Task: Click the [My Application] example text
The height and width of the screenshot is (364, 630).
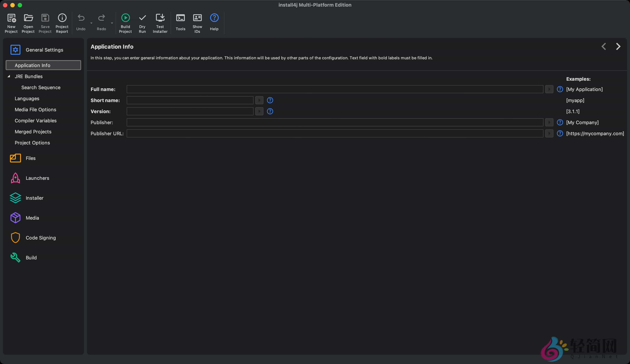Action: (x=584, y=89)
